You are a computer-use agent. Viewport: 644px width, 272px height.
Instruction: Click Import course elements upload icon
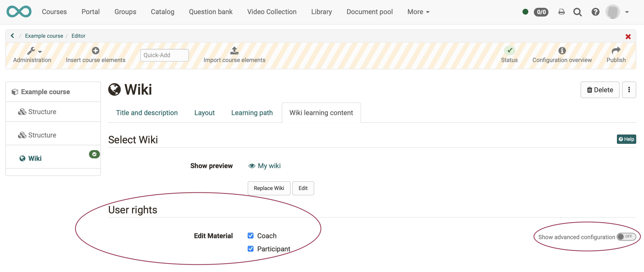tap(234, 51)
